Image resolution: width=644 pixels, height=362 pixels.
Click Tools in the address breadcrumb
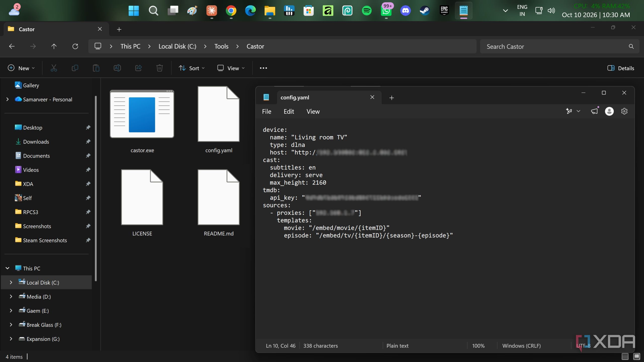coord(221,46)
